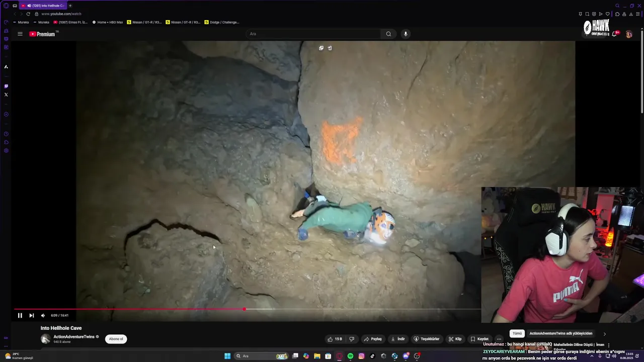Viewport: 644px width, 362px height.
Task: Click the Teşekkürler button
Action: click(427, 339)
